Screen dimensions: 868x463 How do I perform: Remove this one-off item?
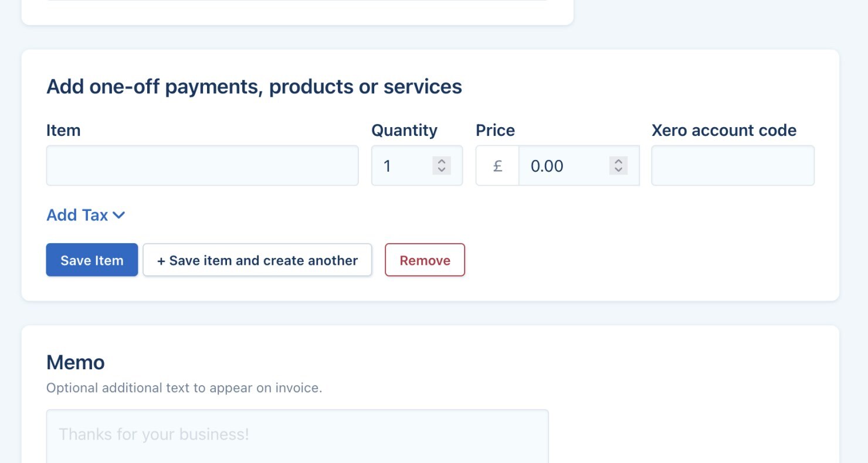425,260
